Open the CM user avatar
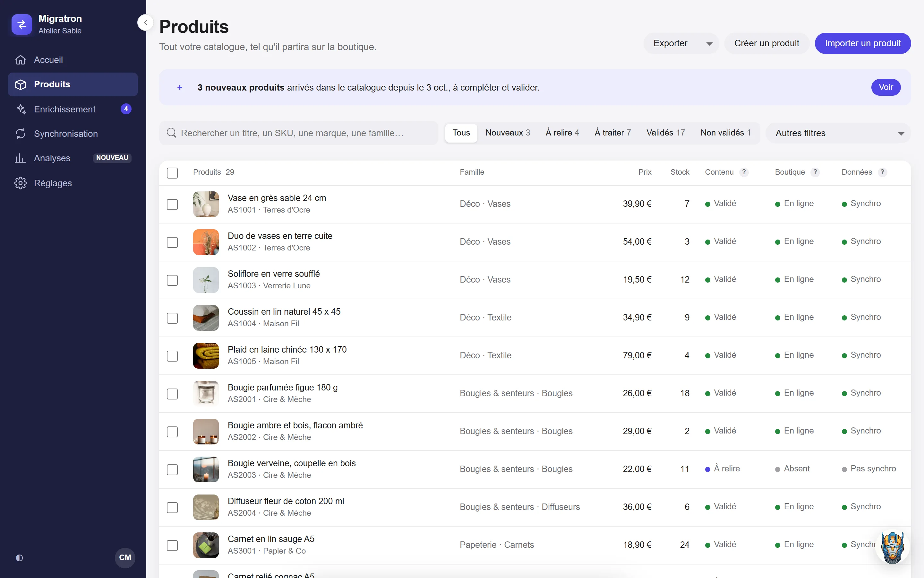 125,557
